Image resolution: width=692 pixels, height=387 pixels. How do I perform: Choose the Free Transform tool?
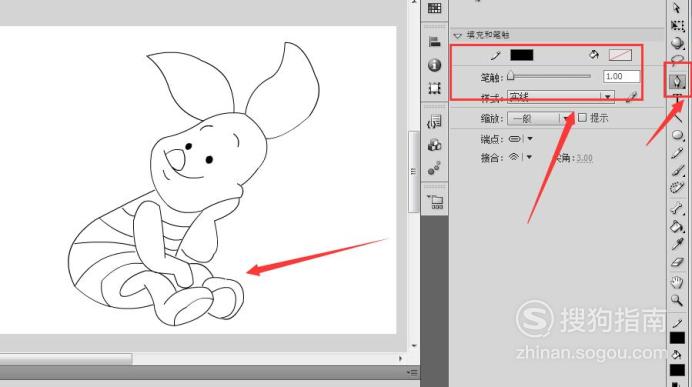[x=677, y=26]
